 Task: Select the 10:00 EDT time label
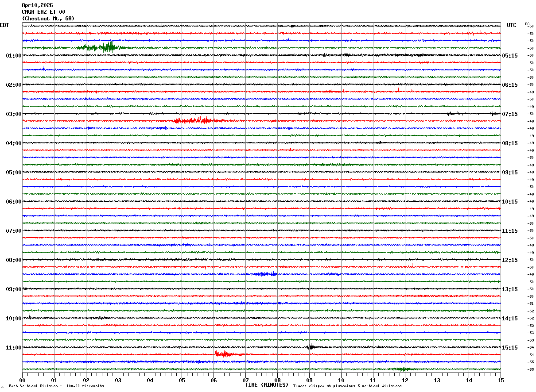click(x=13, y=319)
